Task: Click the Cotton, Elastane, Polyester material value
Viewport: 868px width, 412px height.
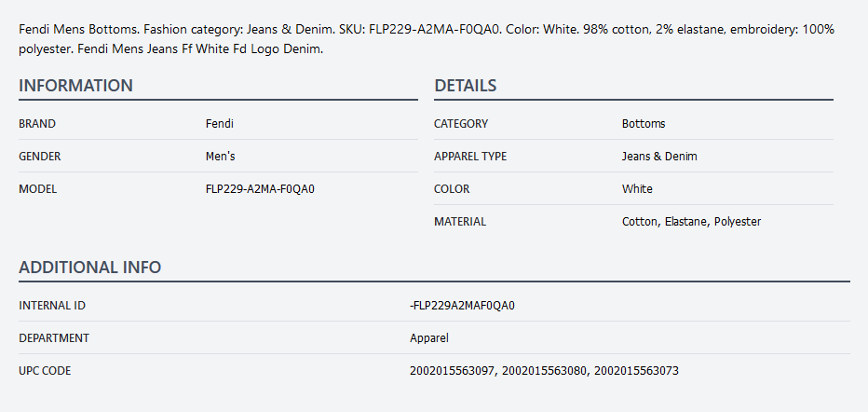Action: click(691, 222)
